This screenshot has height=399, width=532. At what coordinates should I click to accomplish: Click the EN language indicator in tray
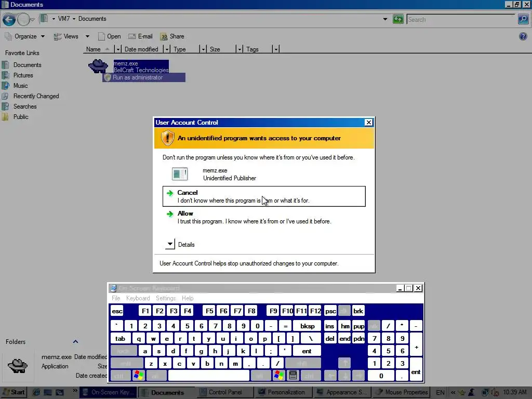coord(440,392)
